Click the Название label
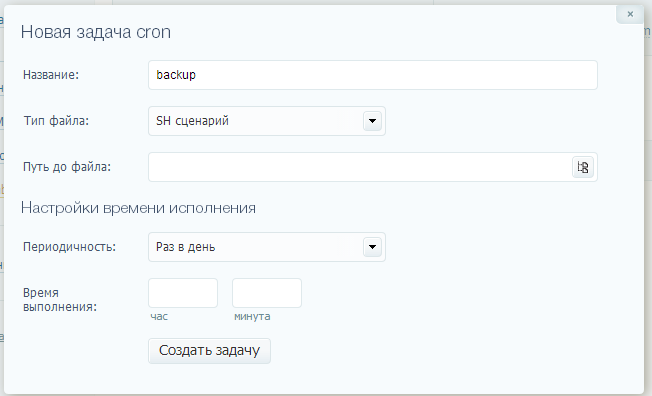The width and height of the screenshot is (652, 396). tap(51, 75)
